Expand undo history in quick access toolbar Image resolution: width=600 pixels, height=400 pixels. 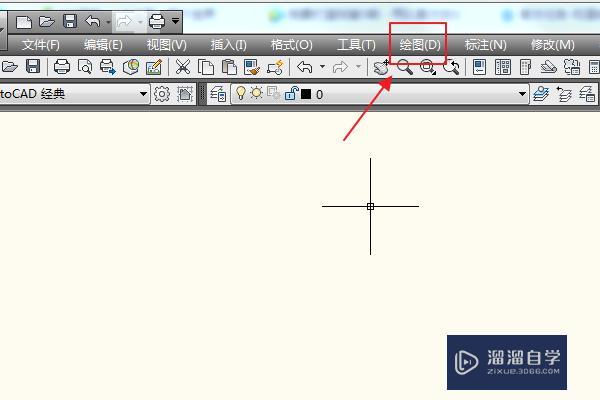[x=109, y=22]
